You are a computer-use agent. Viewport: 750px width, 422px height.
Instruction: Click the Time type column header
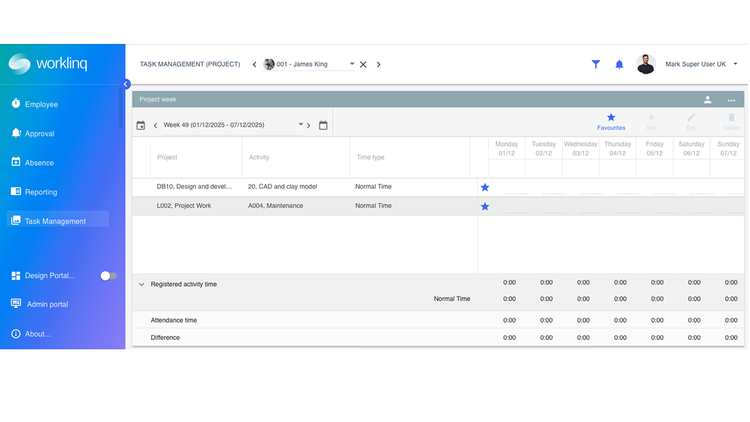coord(370,157)
